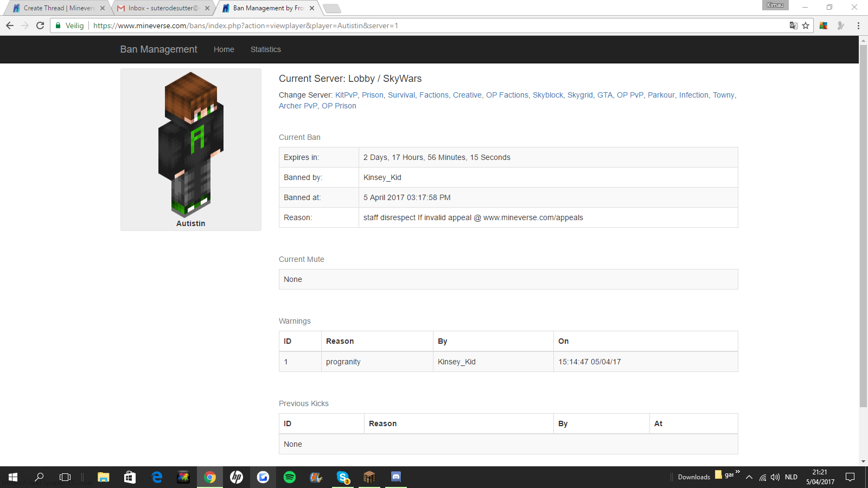
Task: Open the Wi-Fi network tray icon
Action: tap(763, 477)
